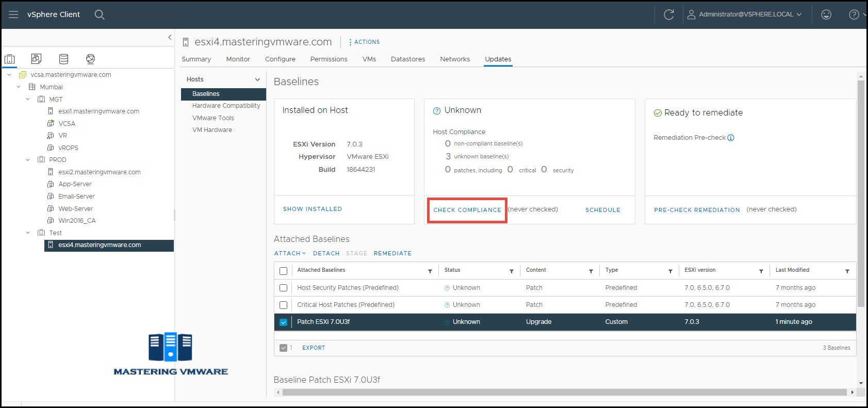Switch to Hosts and Clusters inventory view
Viewport: 868px width, 408px height.
[x=10, y=59]
